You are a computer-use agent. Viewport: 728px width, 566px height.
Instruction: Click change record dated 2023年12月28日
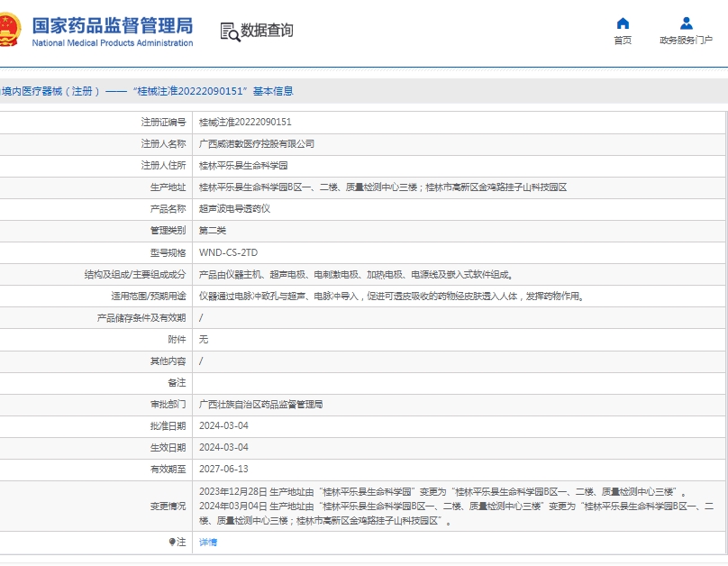[x=444, y=492]
